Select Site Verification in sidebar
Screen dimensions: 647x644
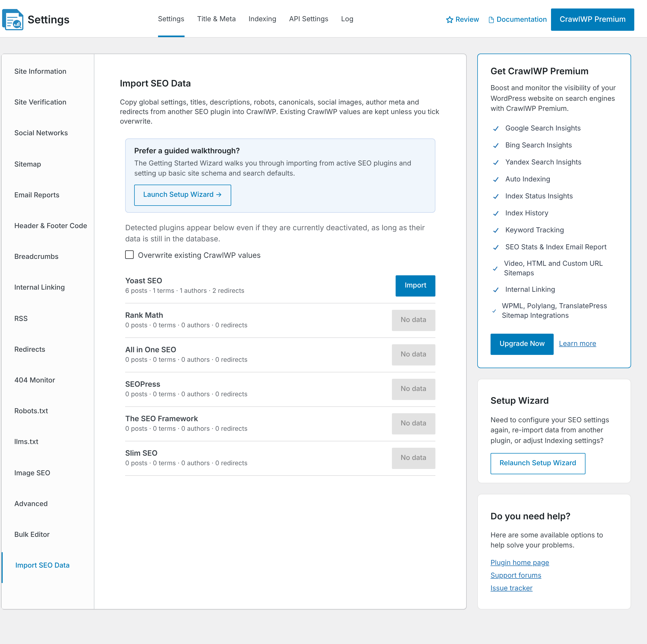point(40,102)
